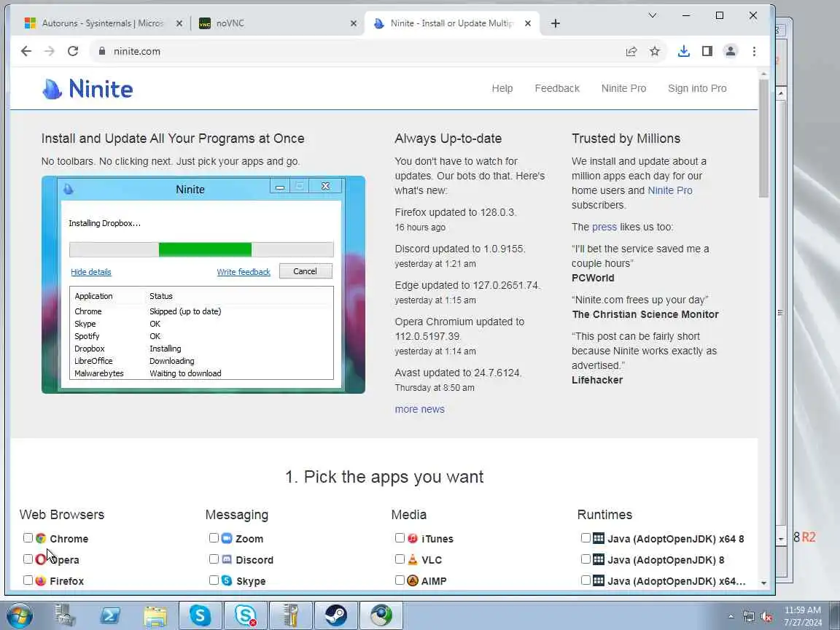This screenshot has height=630, width=840.
Task: Check the Zoom checkbox
Action: coord(214,537)
